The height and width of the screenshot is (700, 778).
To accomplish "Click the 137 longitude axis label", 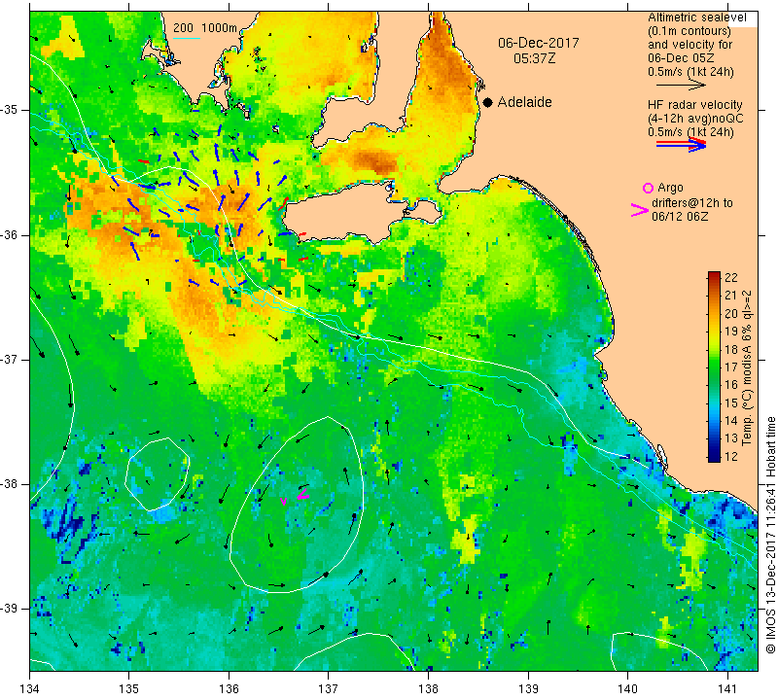I will pos(328,688).
